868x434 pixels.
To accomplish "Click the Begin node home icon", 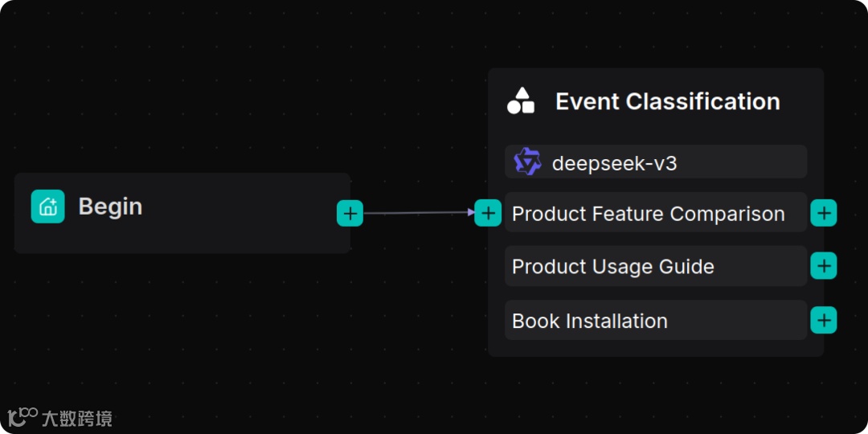I will click(x=48, y=207).
